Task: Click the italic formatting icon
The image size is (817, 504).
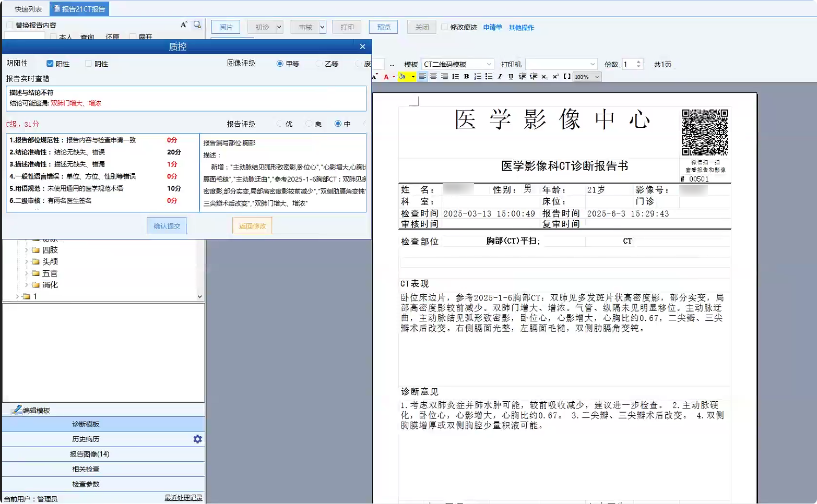Action: coord(500,77)
